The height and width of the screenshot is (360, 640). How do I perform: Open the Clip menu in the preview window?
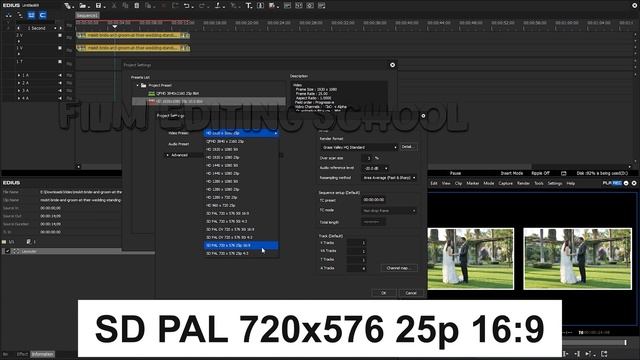[458, 184]
